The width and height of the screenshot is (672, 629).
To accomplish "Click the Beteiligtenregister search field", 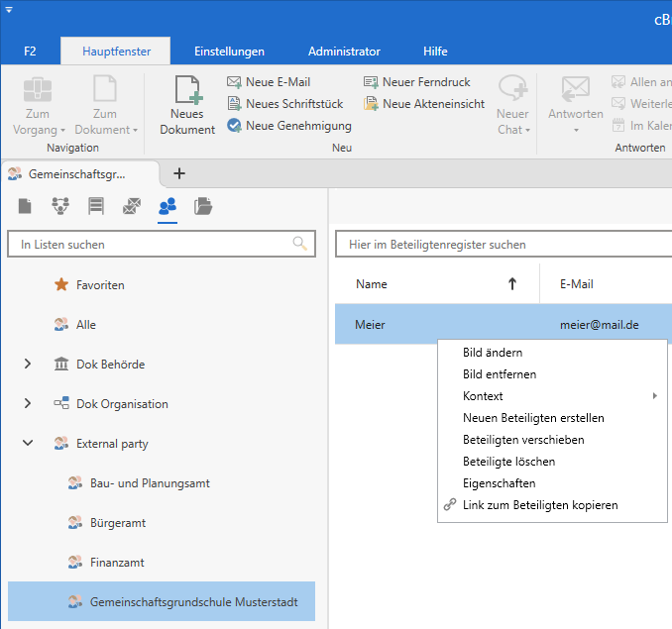I will point(504,244).
